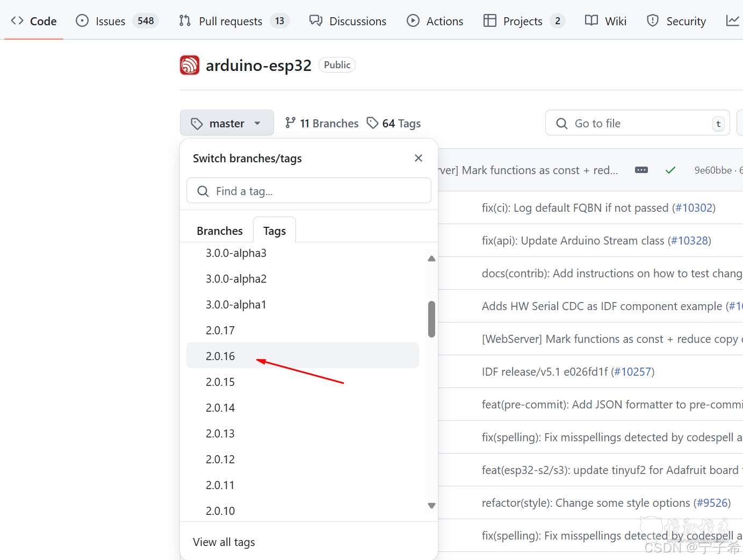Open 'refactor(style): Change some style options' commit
Screen dimensions: 743x560
586,503
